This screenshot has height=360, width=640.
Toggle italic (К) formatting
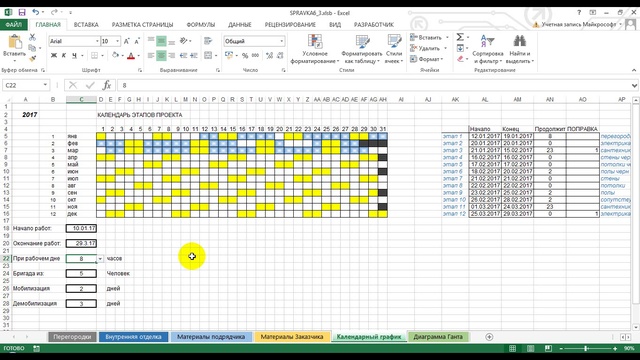tap(64, 55)
